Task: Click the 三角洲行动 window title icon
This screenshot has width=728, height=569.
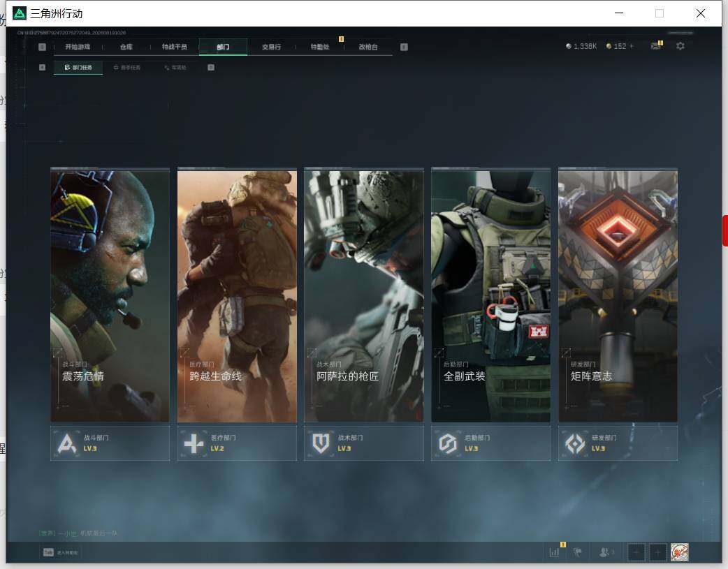Action: (20, 13)
